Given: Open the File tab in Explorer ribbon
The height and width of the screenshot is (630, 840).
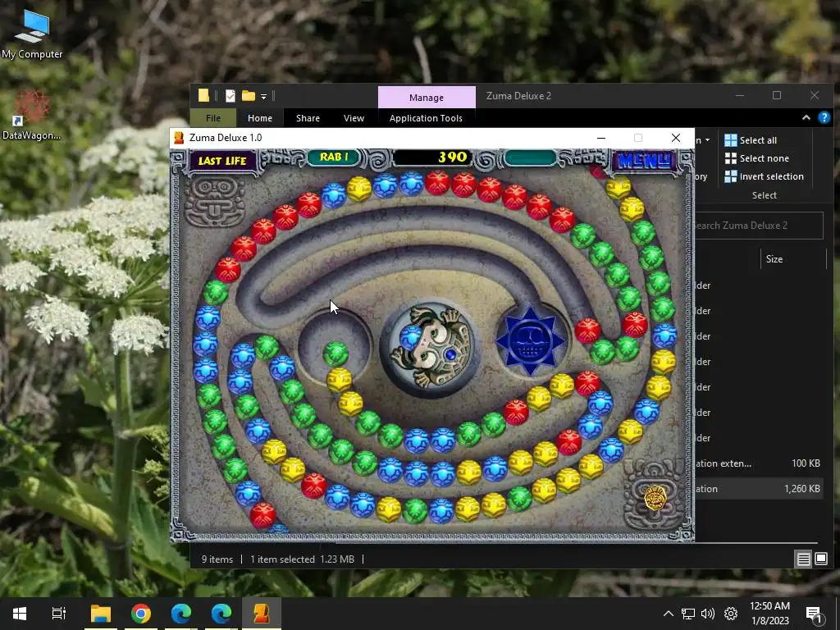Looking at the screenshot, I should coord(213,118).
